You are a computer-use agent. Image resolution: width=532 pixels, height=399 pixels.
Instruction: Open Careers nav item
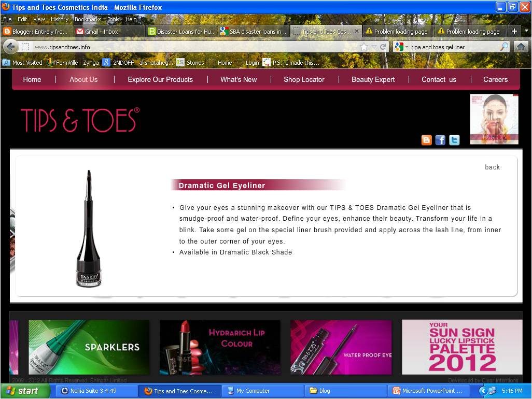click(495, 79)
